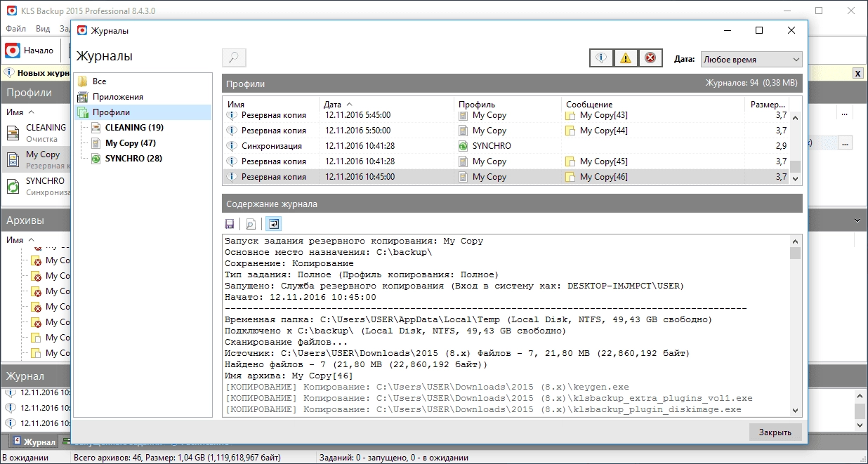Screen dimensions: 868x464
Task: Sort main window profiles by Имя header
Action: [15, 112]
